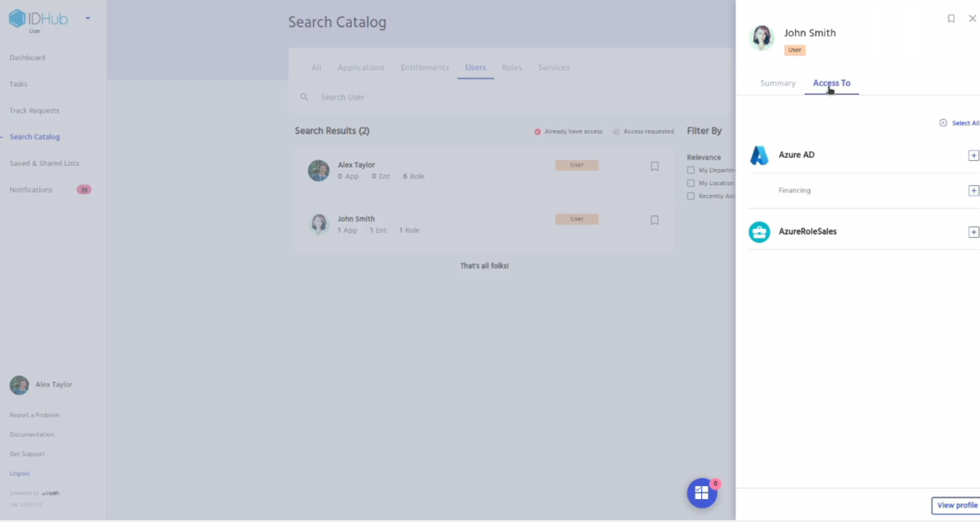Click the Azure AD application icon
980x522 pixels.
[x=759, y=155]
